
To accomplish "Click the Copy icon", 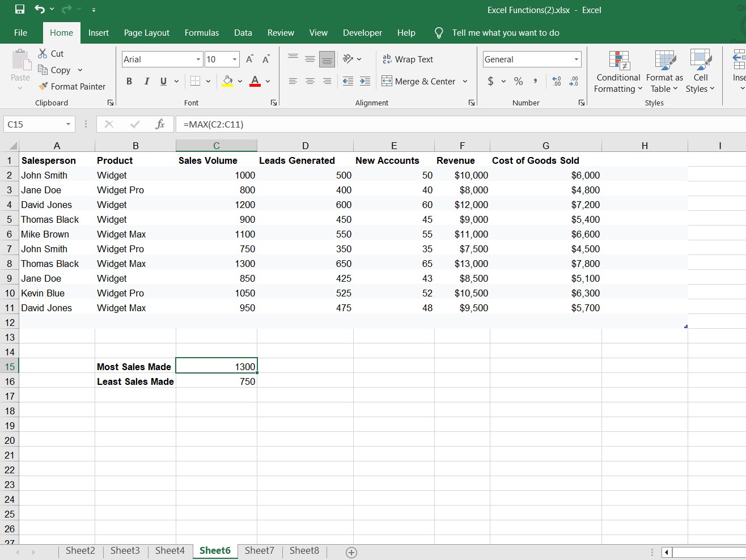I will click(x=43, y=70).
